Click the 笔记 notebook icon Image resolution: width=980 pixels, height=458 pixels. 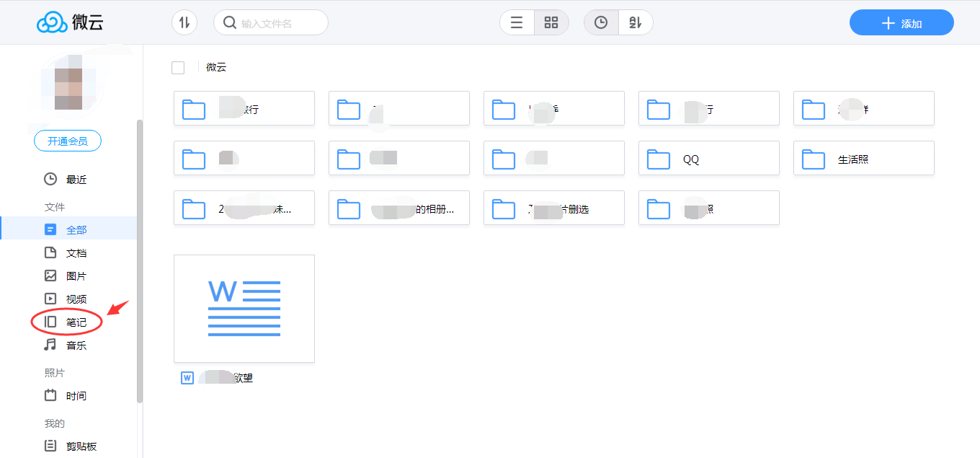coord(50,322)
